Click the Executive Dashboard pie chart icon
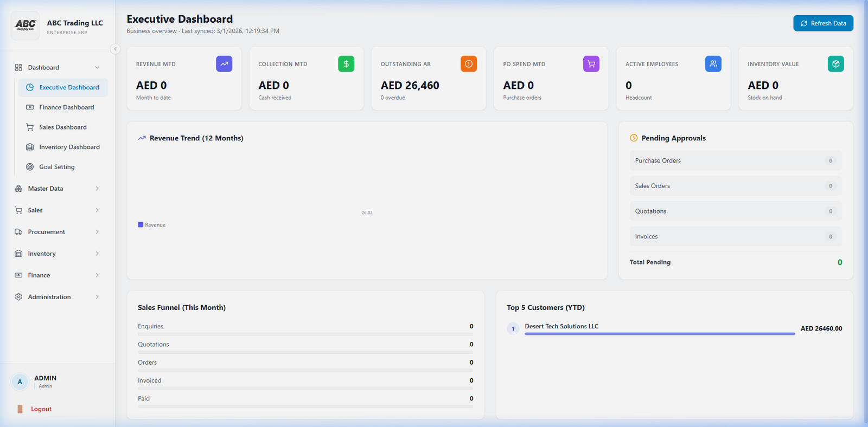 pos(30,87)
